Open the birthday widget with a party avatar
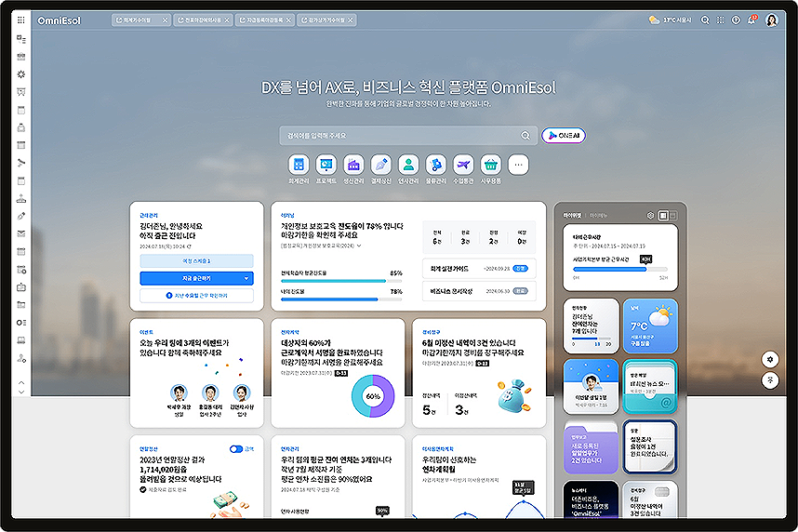This screenshot has height=532, width=798. click(591, 386)
